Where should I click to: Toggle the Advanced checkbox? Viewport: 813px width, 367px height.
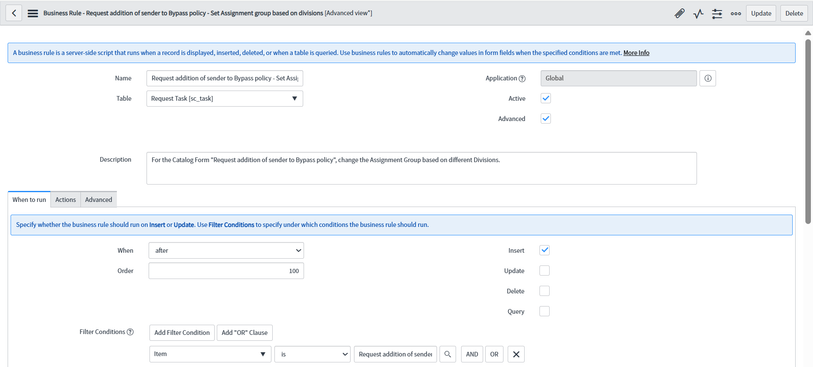click(545, 119)
